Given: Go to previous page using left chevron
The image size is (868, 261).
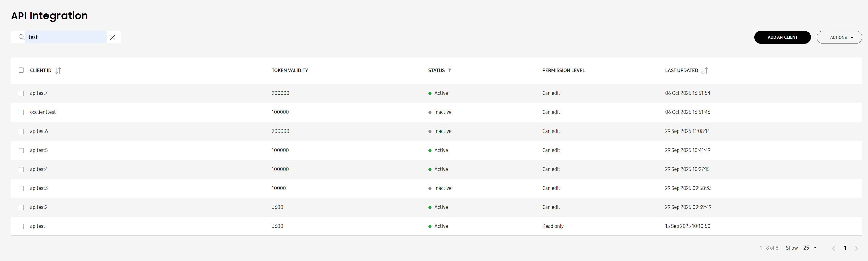Looking at the screenshot, I should tap(834, 248).
